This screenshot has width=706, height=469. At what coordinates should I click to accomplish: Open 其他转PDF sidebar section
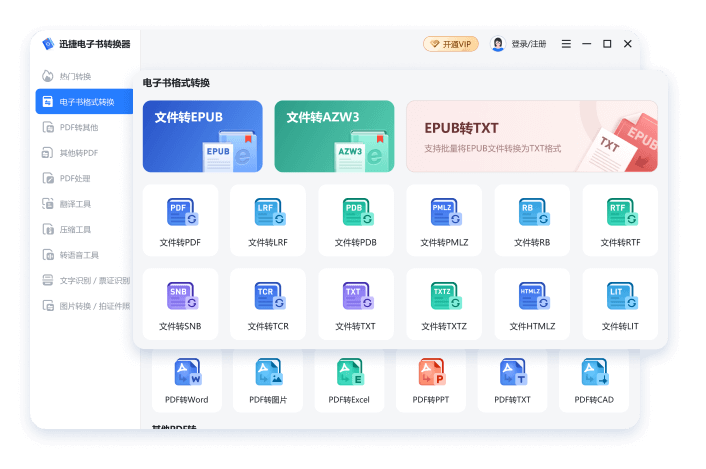click(x=84, y=153)
